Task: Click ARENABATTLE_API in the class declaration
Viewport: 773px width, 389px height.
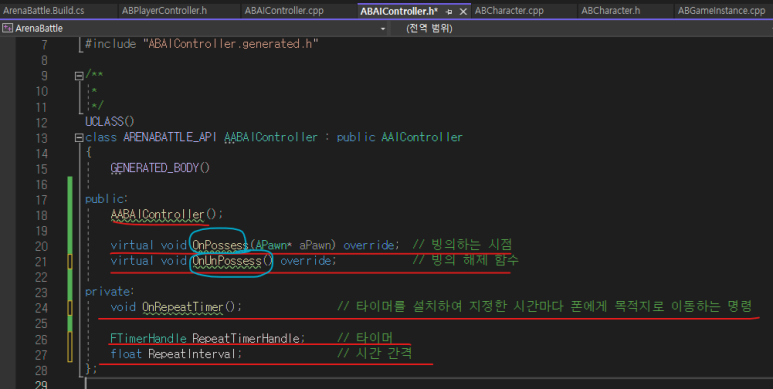Action: click(x=170, y=137)
